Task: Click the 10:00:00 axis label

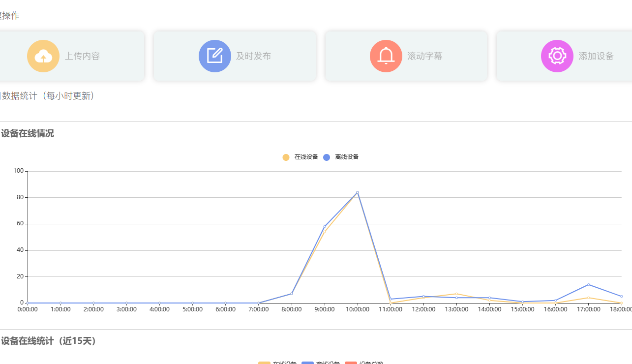Action: pos(358,309)
